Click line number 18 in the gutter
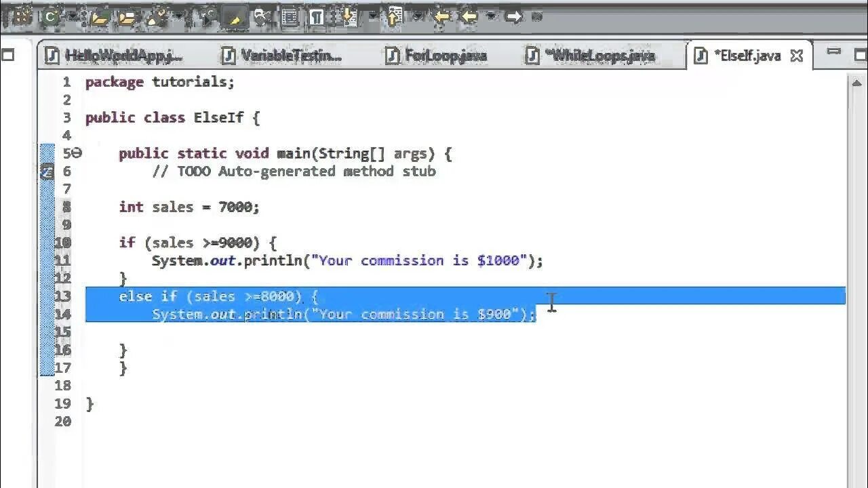 [63, 385]
